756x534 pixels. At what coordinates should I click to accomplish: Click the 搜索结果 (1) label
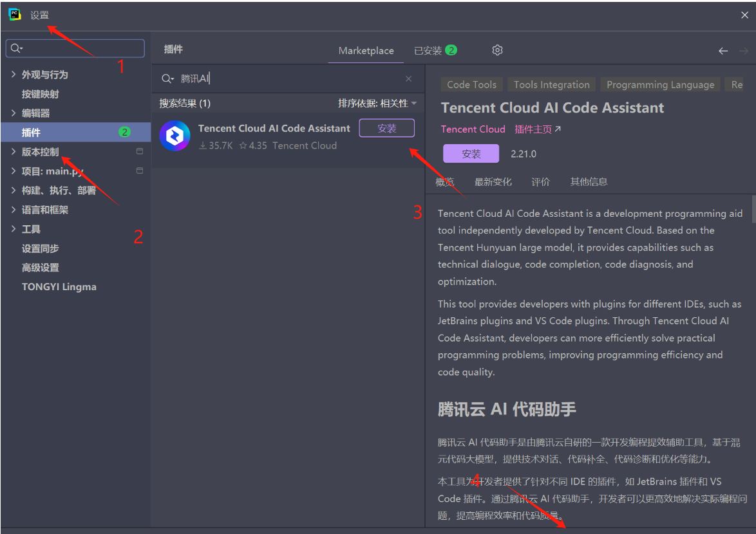(185, 103)
